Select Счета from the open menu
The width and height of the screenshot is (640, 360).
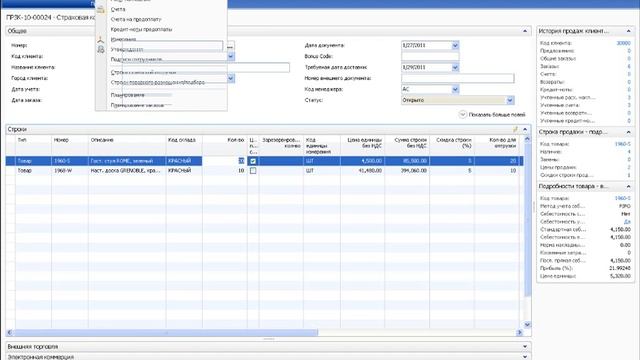click(118, 9)
